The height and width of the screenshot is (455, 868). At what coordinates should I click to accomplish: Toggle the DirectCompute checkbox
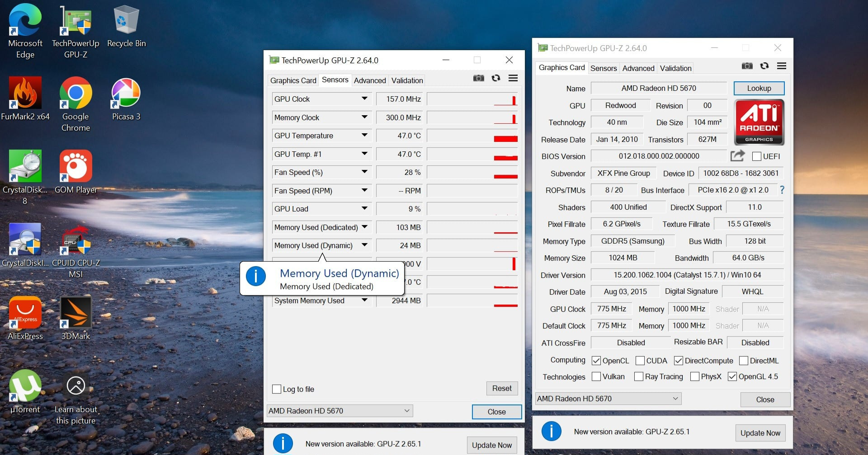click(x=679, y=361)
